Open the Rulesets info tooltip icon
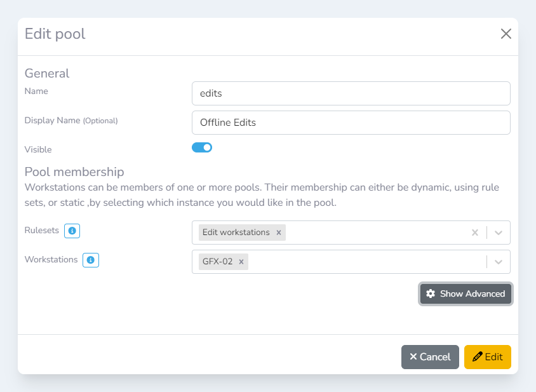Viewport: 536px width, 392px height. click(72, 231)
